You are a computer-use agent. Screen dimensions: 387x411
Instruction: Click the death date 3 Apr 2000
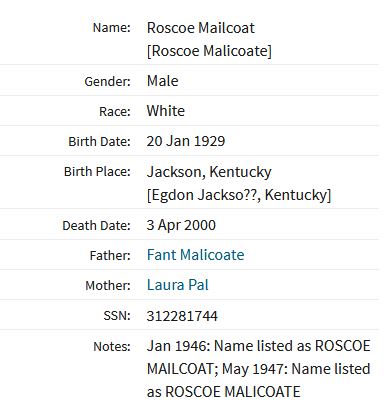pyautogui.click(x=181, y=225)
